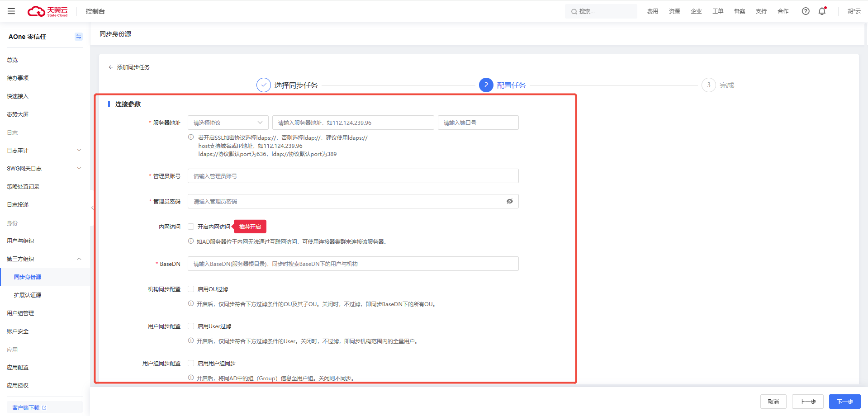Check the 启用OU过滤 checkbox
Screen dimensions: 868x416
(191, 289)
